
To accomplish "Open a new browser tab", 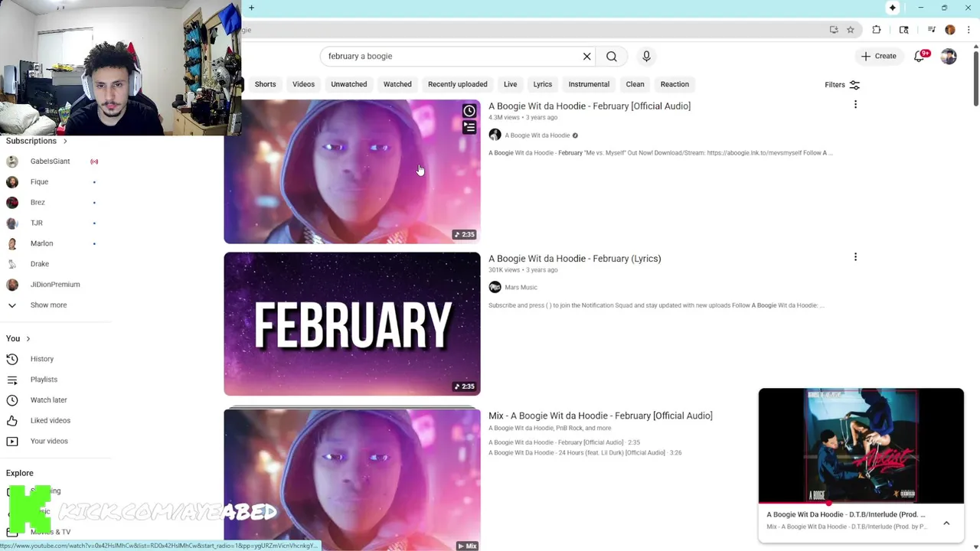I will pos(251,8).
